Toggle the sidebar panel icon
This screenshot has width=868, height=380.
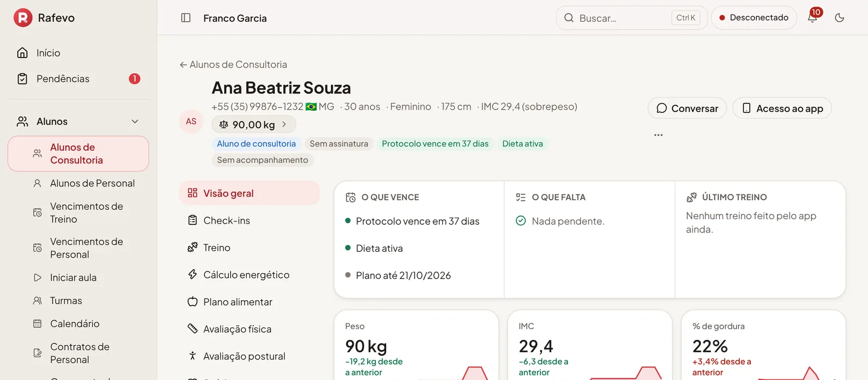pos(186,18)
